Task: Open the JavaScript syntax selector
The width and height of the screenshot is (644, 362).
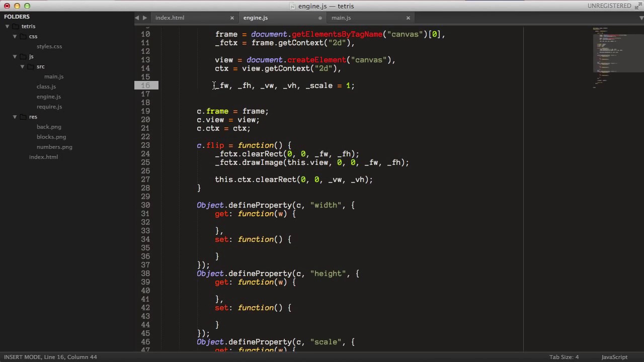Action: point(614,357)
